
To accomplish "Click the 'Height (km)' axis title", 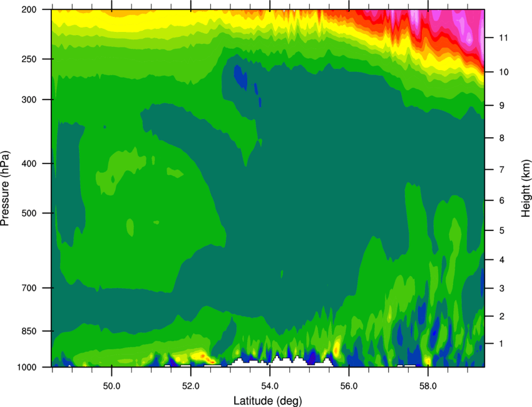I will tap(526, 188).
